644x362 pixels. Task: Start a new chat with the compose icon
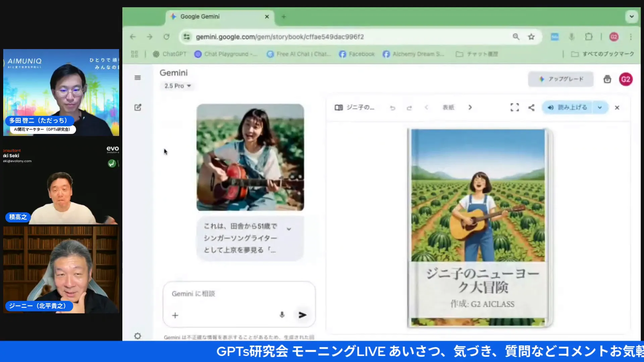coord(138,107)
